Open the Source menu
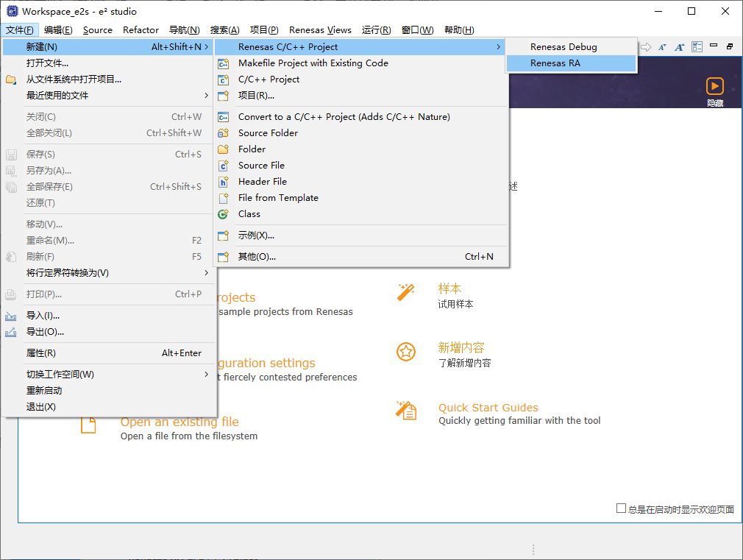743x560 pixels. [98, 30]
